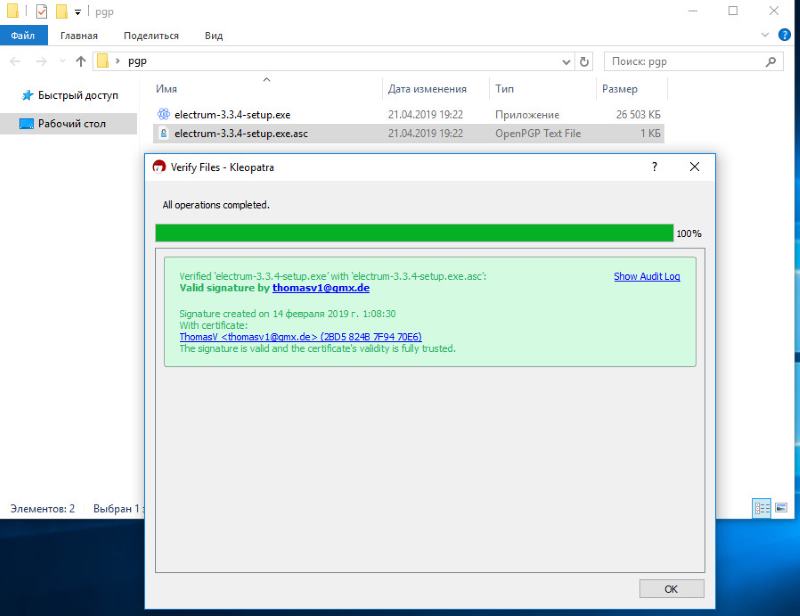Click the folder icon in the Explorer title bar
The width and height of the screenshot is (800, 616).
[13, 11]
